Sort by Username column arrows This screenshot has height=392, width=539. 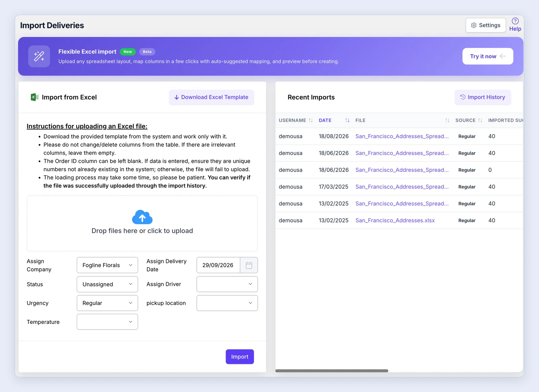tap(311, 120)
